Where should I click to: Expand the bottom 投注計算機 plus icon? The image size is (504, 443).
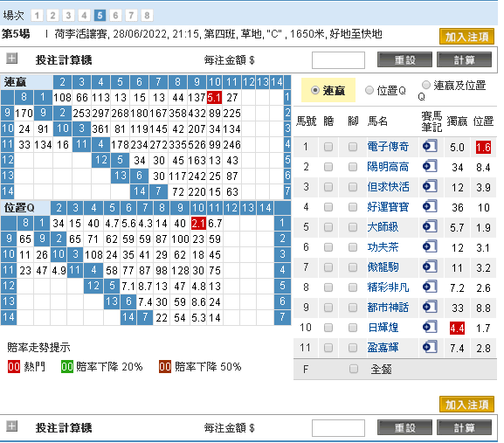coord(12,426)
